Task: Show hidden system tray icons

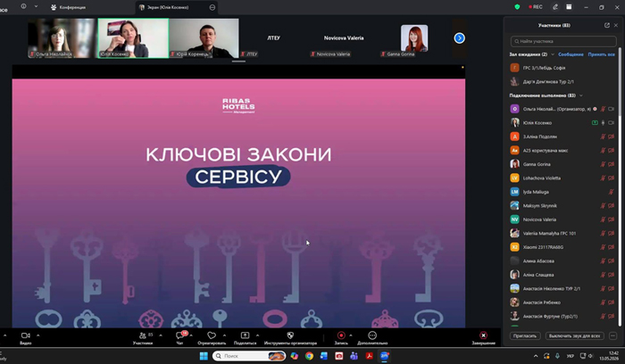Action: [x=536, y=356]
